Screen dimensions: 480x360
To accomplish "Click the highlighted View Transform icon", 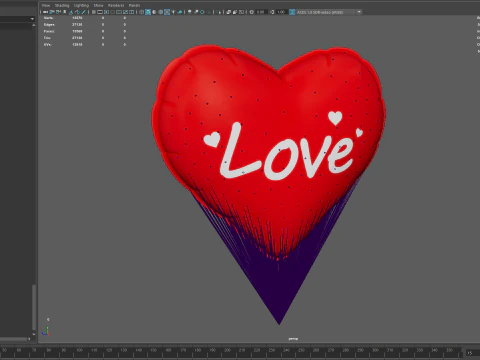I will [292, 12].
